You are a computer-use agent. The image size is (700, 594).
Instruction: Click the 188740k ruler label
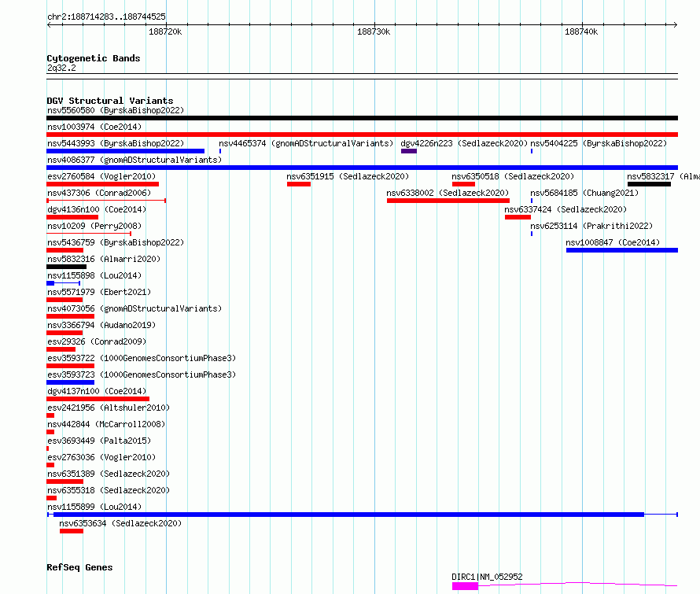[581, 31]
